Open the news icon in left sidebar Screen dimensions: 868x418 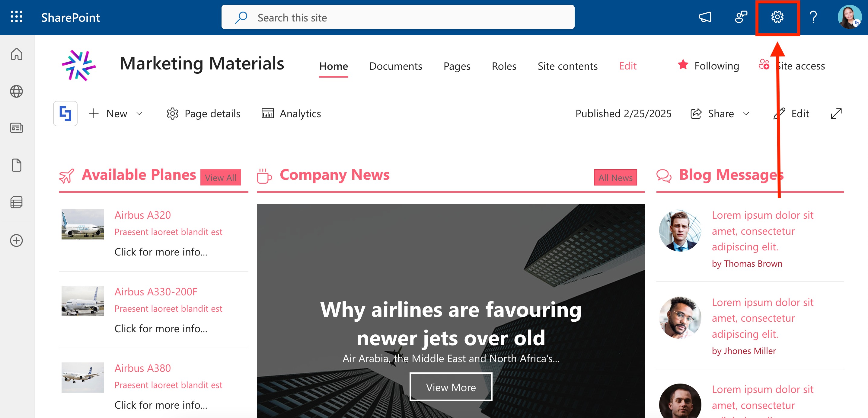[x=16, y=128]
